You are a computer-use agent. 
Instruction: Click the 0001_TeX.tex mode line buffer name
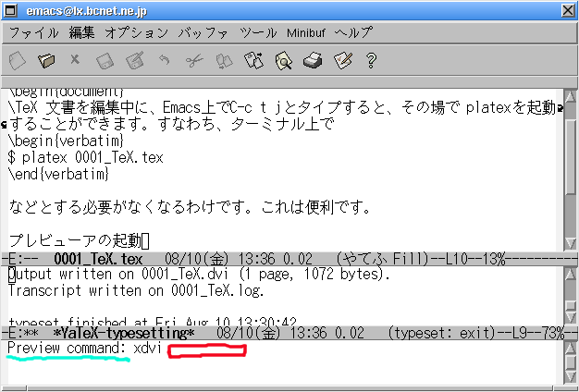click(98, 259)
